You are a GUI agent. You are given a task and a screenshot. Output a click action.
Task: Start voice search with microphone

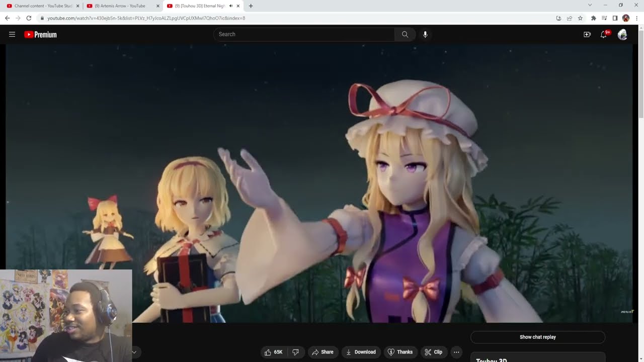point(425,34)
